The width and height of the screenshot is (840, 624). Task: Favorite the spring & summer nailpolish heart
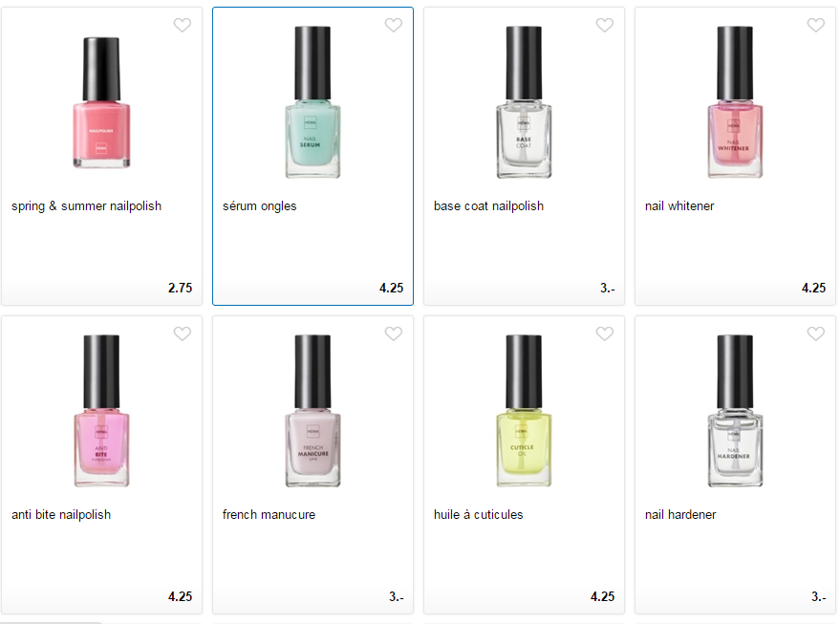tap(183, 25)
